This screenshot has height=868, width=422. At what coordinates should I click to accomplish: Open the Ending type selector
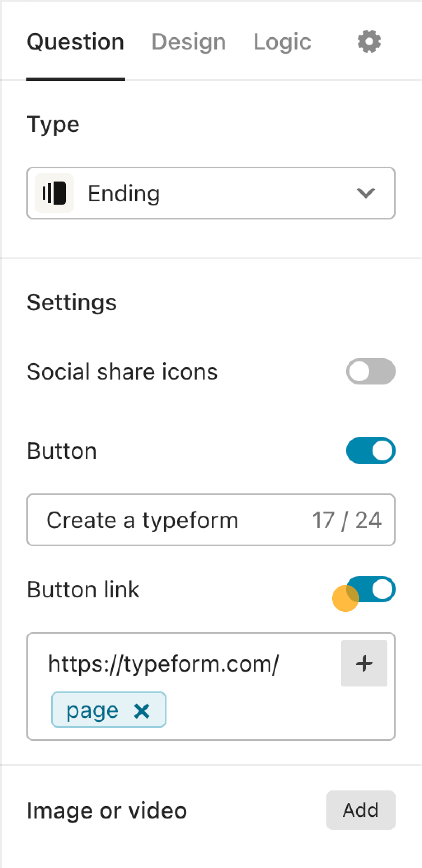pyautogui.click(x=211, y=193)
